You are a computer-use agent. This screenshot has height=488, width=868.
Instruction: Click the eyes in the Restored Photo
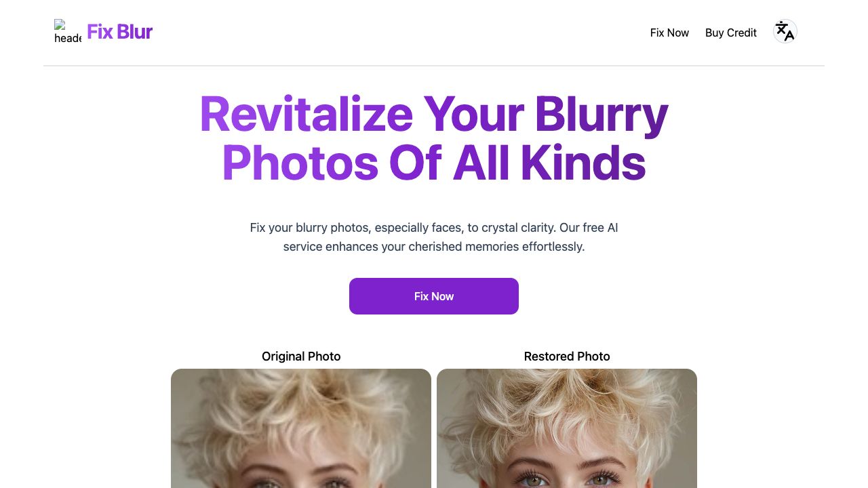567,479
